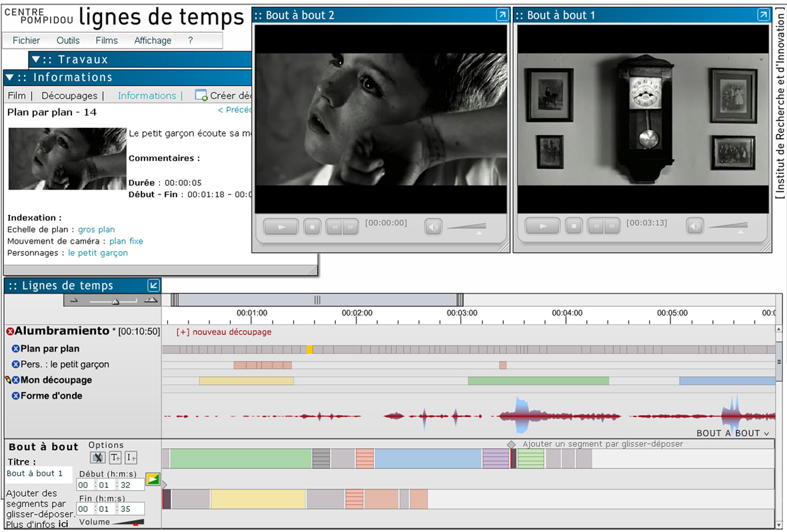Adjust the Bout à bout 2 volume slider
Viewport: 787px width, 532px height.
466,227
